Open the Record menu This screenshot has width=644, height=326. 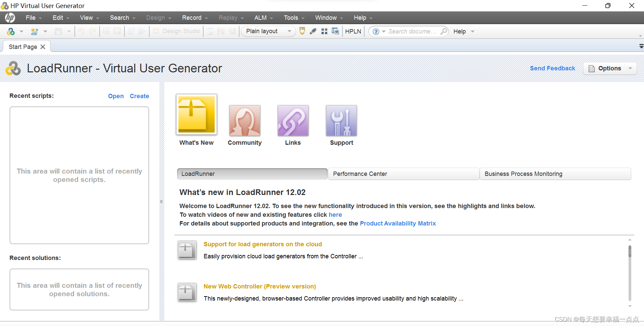[x=195, y=18]
